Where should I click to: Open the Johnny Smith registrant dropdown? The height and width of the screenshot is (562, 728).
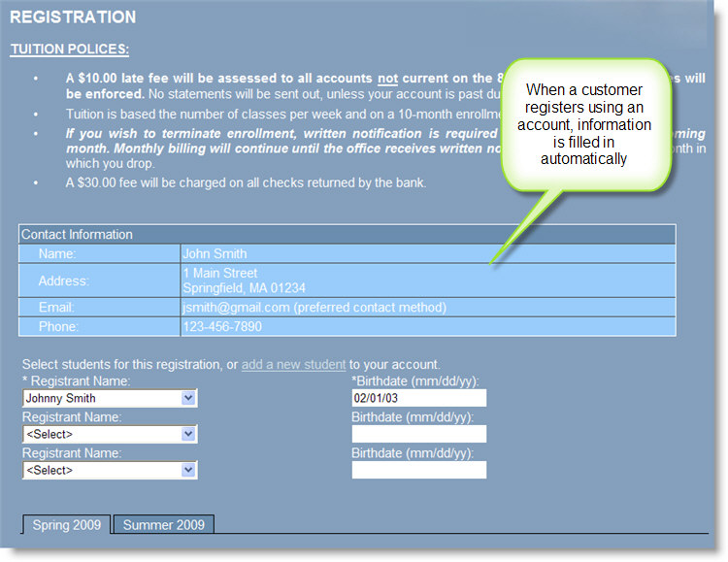(110, 398)
